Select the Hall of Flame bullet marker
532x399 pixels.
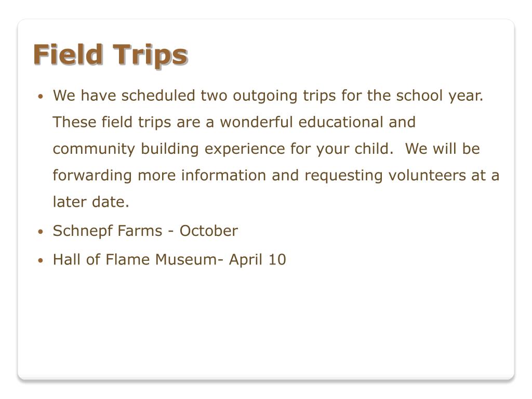41,261
